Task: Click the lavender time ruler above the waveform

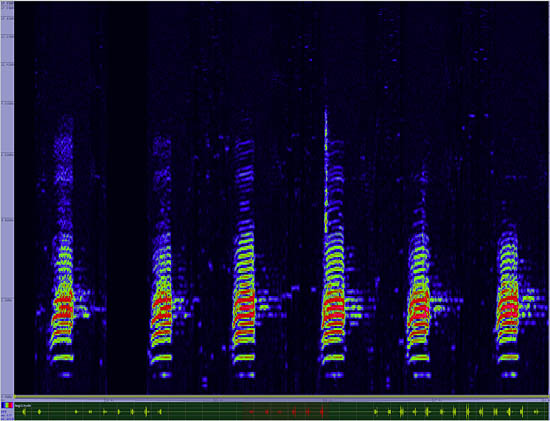Action: tap(281, 400)
